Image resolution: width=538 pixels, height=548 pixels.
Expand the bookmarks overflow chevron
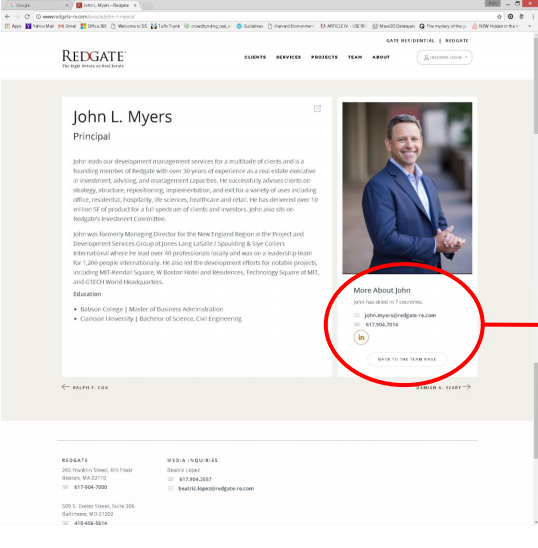click(530, 26)
